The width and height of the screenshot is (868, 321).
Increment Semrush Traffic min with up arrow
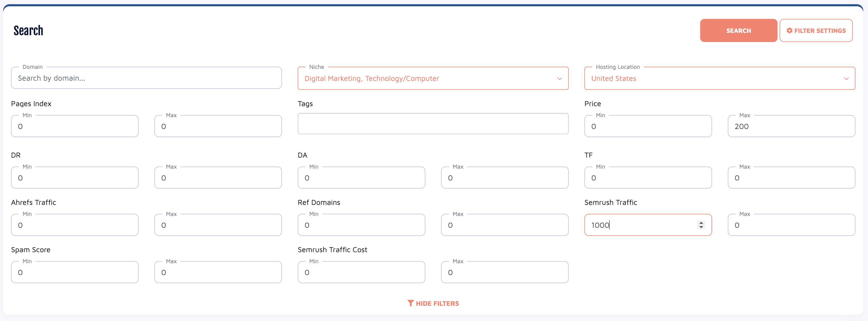pyautogui.click(x=701, y=222)
